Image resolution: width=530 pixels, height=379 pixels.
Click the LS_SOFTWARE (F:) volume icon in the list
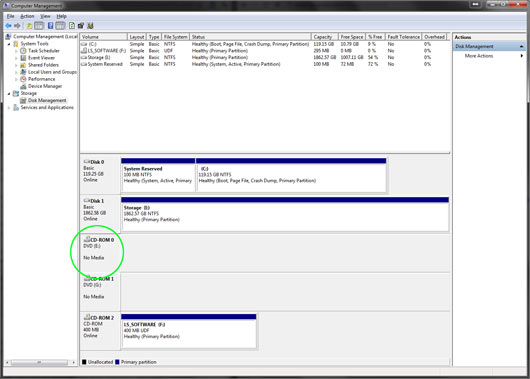[84, 51]
